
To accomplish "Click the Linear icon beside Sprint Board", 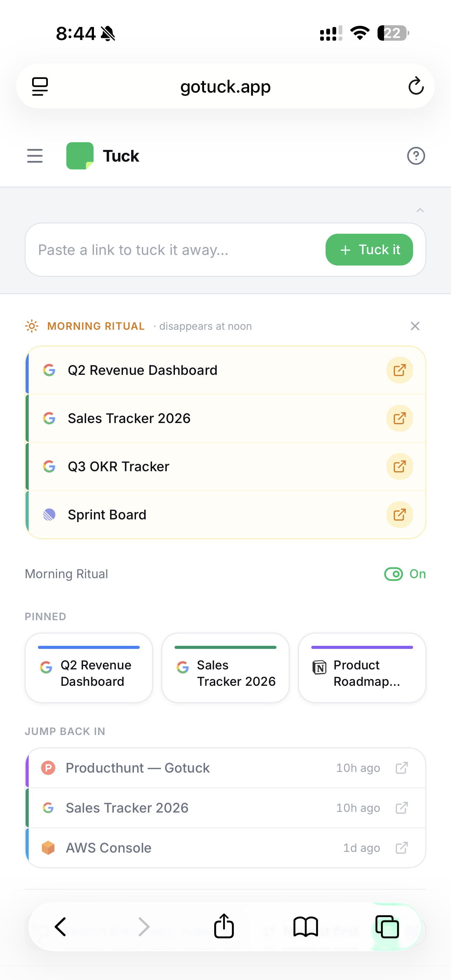I will 49,515.
